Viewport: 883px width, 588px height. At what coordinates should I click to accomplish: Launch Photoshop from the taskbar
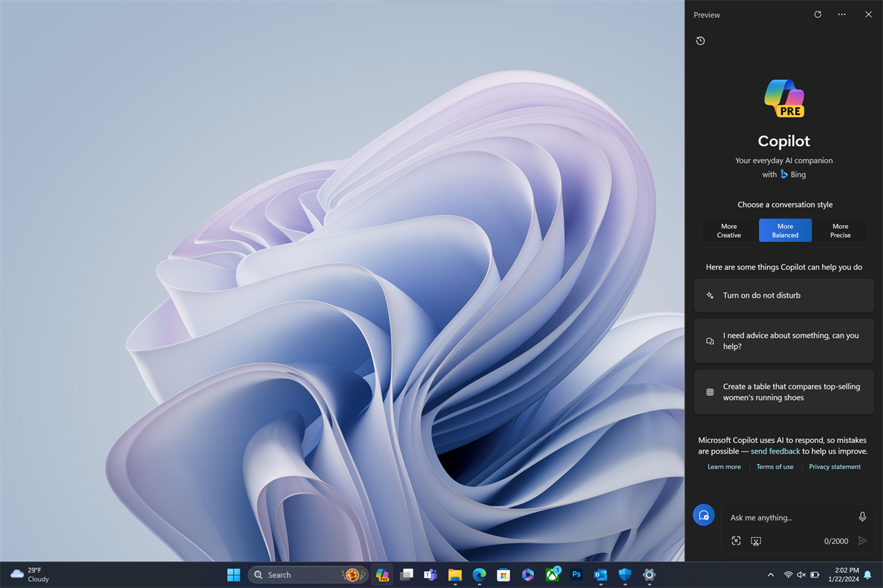coord(577,575)
